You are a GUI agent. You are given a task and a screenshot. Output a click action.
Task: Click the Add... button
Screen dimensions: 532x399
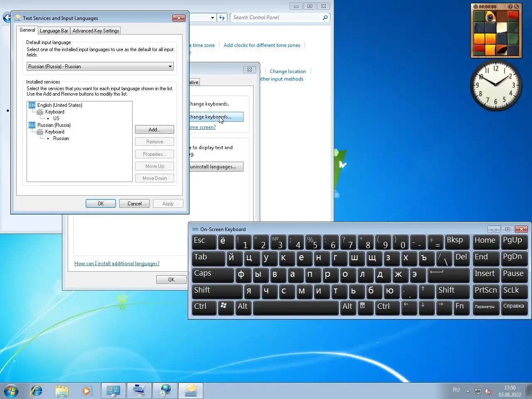155,130
